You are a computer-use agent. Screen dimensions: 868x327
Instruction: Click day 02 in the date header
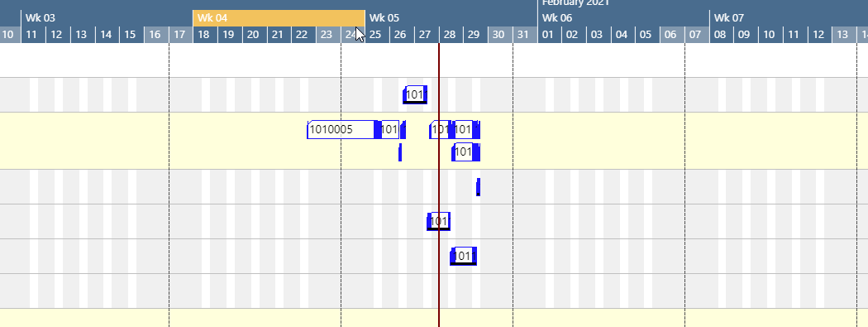tap(574, 35)
